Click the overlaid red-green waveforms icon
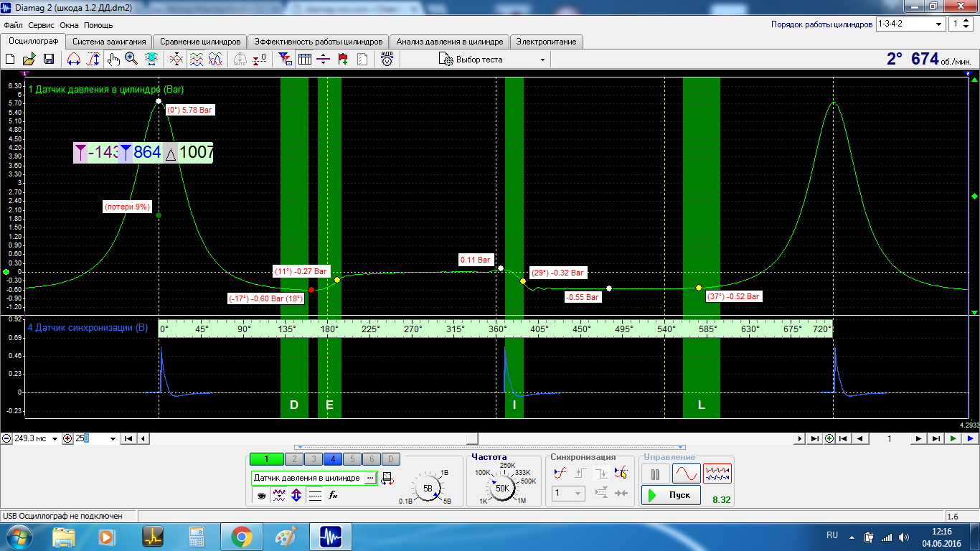Screen dimensions: 980x551 (x=176, y=60)
